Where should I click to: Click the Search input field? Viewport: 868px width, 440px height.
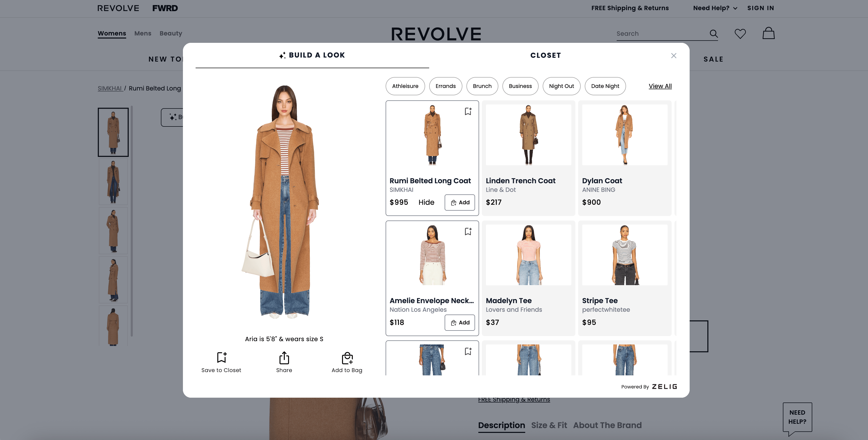662,34
